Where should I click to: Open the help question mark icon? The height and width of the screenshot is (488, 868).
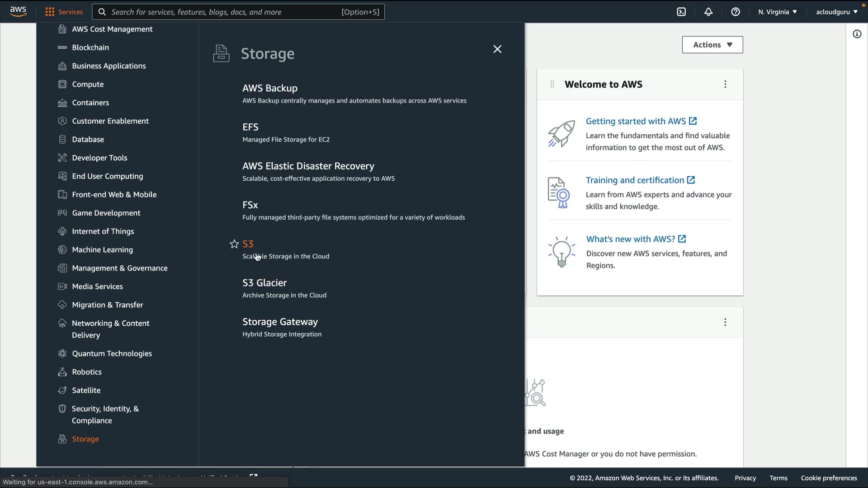coord(736,12)
